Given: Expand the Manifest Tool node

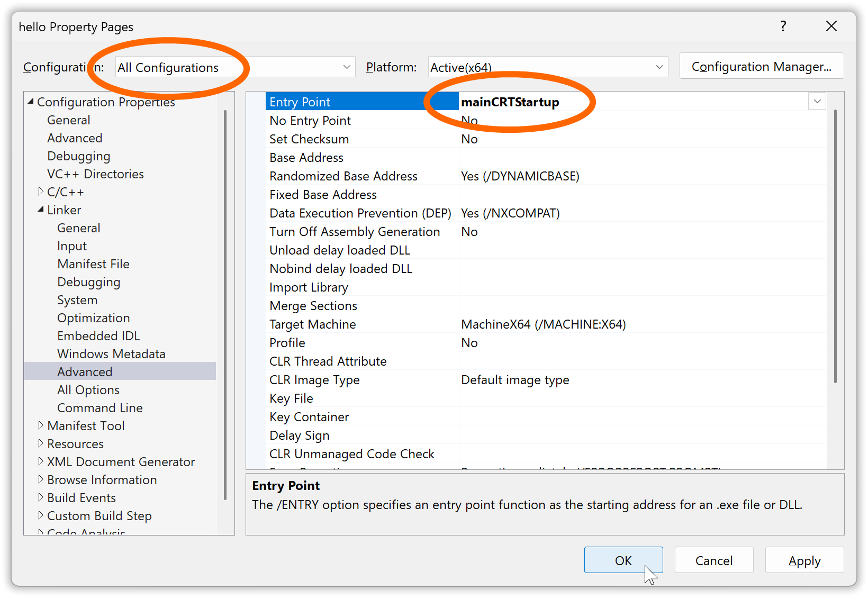Looking at the screenshot, I should click(x=41, y=426).
